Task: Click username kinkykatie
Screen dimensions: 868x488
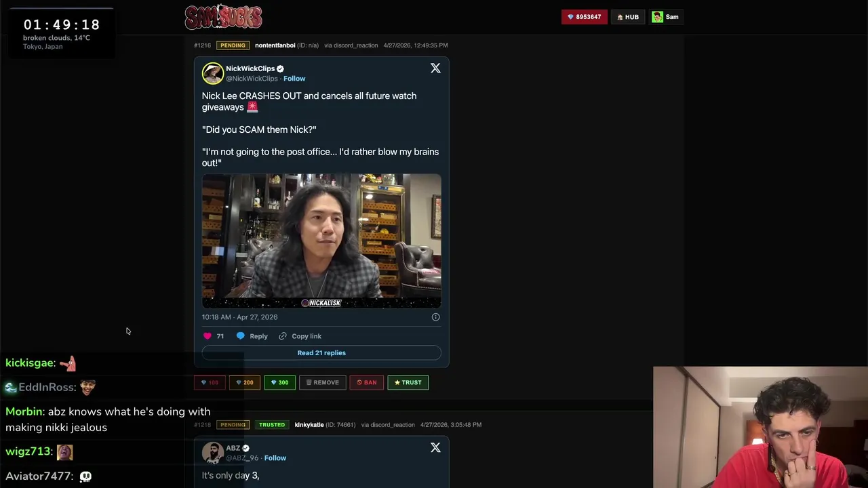Action: pos(309,425)
